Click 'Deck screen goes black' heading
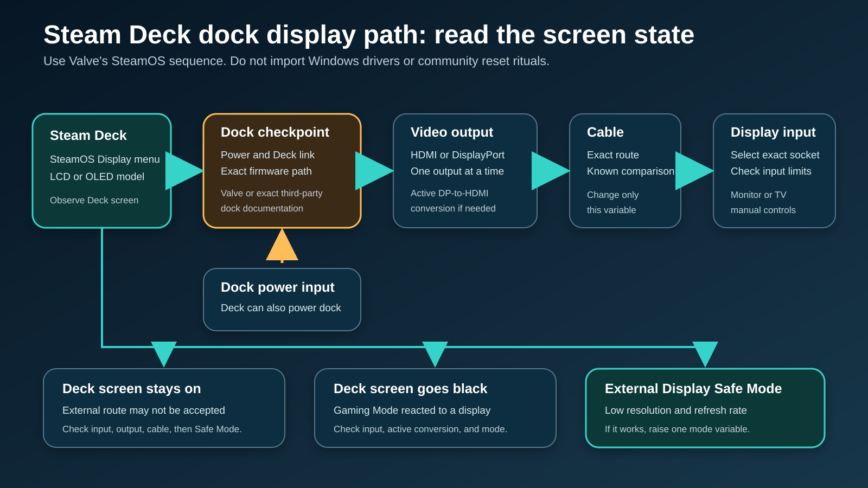Image resolution: width=868 pixels, height=488 pixels. tap(410, 389)
